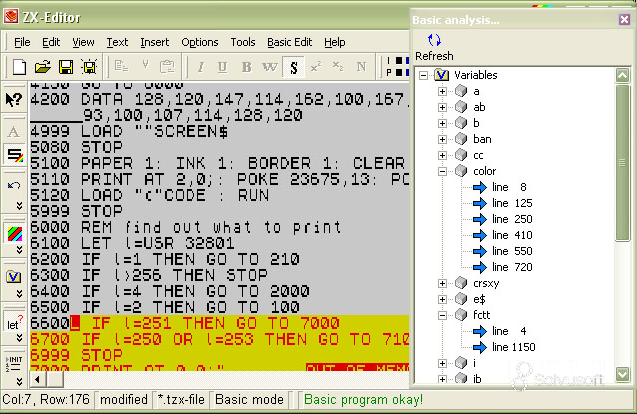Click the editor horizontal scroll left arrow
The height and width of the screenshot is (414, 637).
pyautogui.click(x=37, y=380)
